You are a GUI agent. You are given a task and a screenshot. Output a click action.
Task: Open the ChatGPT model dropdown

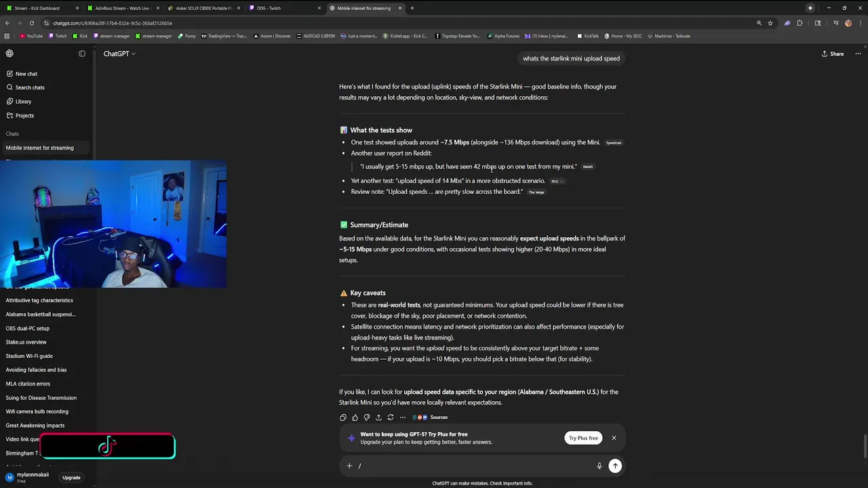pyautogui.click(x=119, y=54)
